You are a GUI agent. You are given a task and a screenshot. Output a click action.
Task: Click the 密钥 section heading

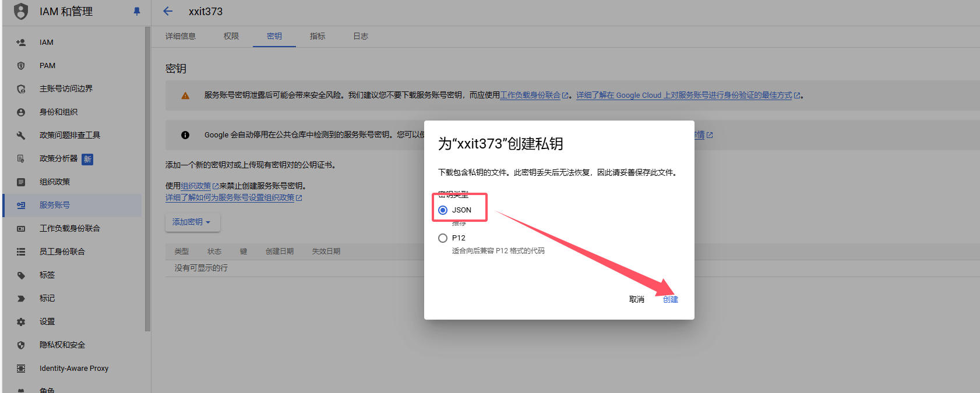click(x=176, y=69)
